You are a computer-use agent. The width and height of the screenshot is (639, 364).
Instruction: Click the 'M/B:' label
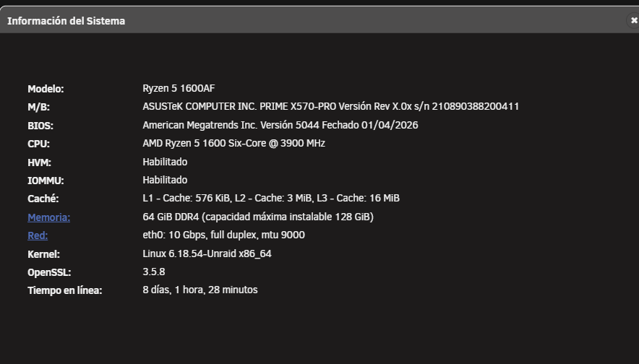(38, 107)
